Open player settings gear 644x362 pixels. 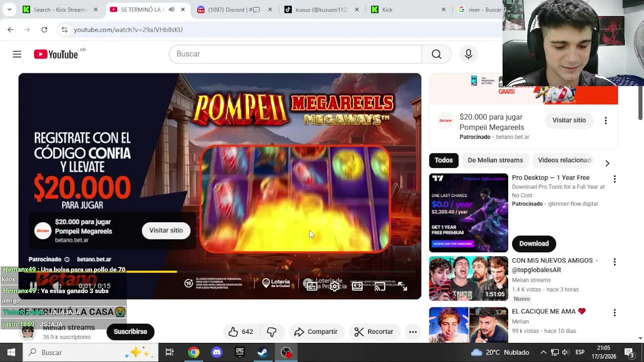click(335, 286)
